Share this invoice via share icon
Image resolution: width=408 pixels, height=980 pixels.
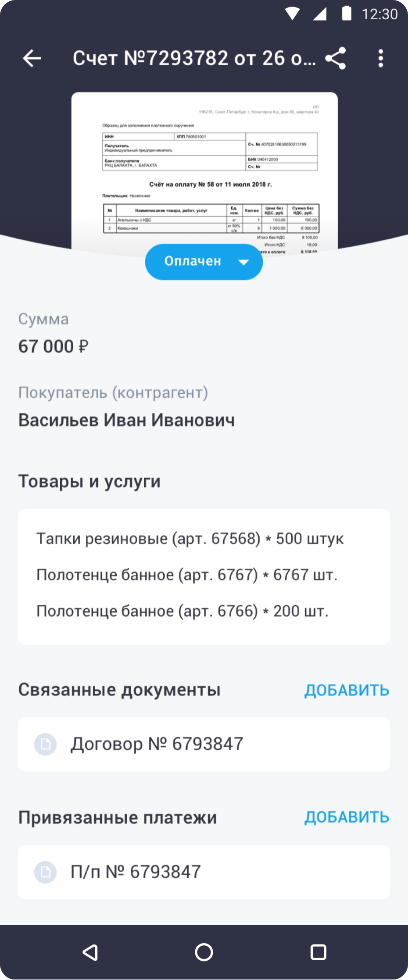click(x=336, y=58)
